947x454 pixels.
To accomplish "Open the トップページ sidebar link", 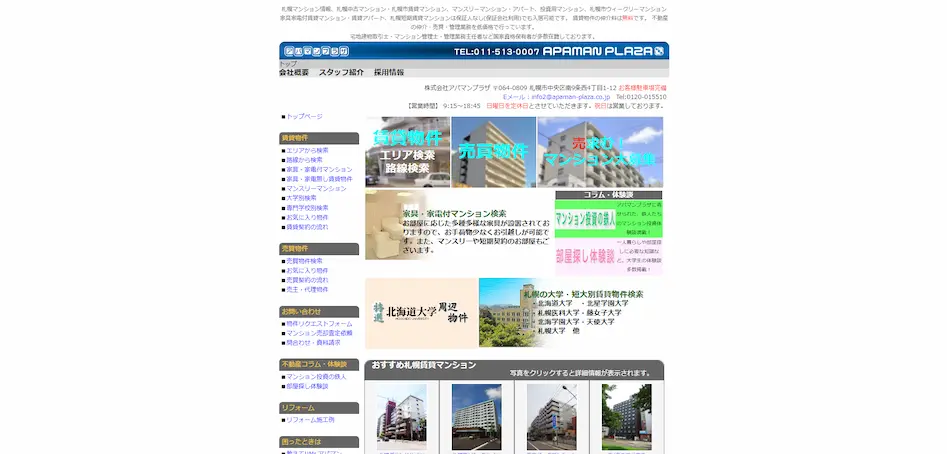I will [304, 116].
